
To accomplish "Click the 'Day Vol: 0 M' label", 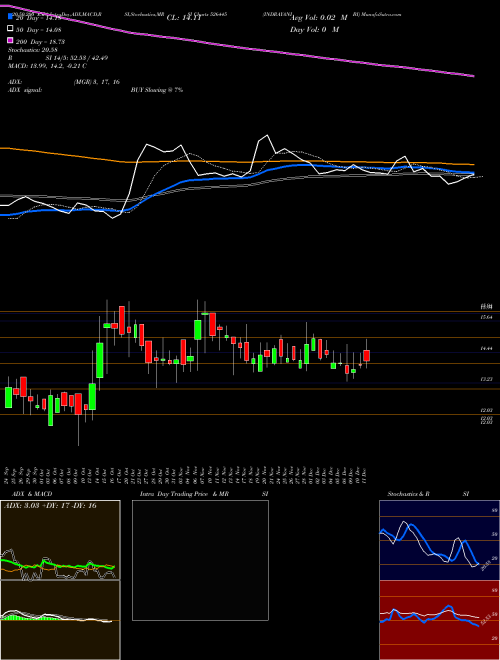I will (314, 29).
